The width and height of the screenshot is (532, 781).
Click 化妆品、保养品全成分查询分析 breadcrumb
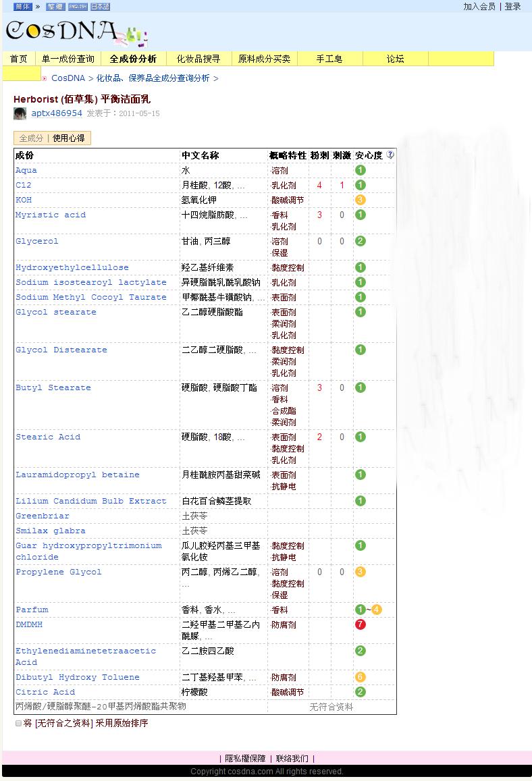pyautogui.click(x=153, y=78)
